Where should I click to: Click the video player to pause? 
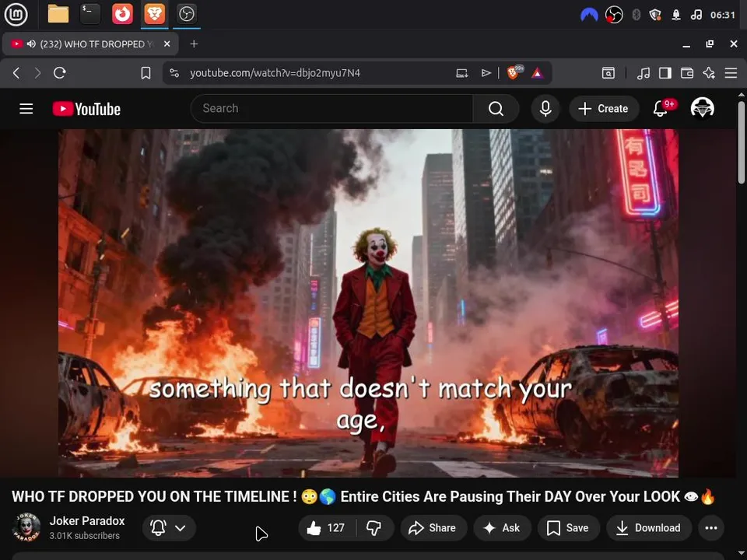(x=368, y=303)
